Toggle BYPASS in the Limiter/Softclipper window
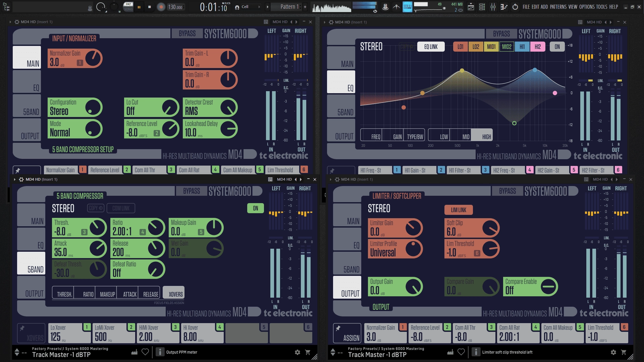Viewport: 644px width, 362px height. (x=507, y=191)
